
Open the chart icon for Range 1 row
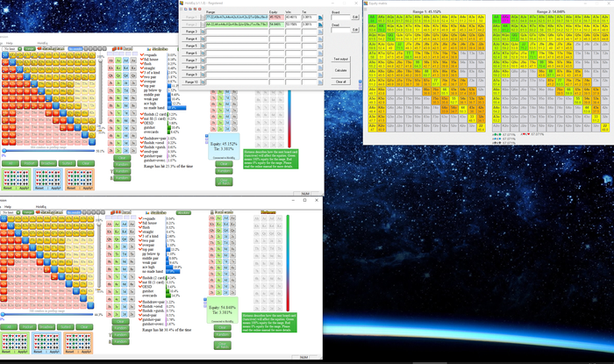coord(320,18)
